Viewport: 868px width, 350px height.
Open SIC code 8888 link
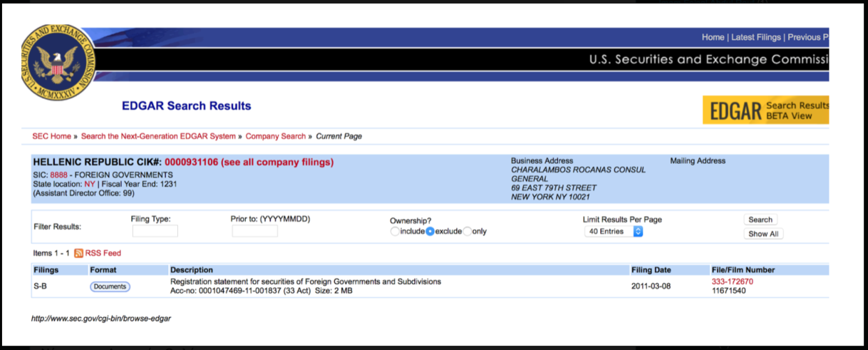(58, 175)
